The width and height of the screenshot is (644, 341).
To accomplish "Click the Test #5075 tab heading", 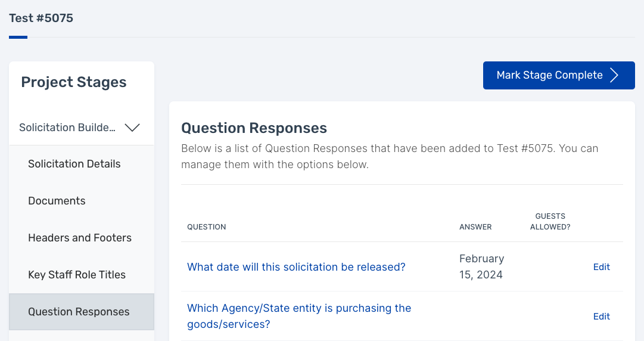I will [x=41, y=18].
